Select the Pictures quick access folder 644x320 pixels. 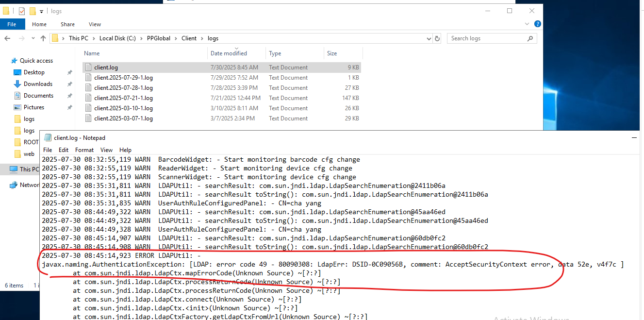(34, 107)
